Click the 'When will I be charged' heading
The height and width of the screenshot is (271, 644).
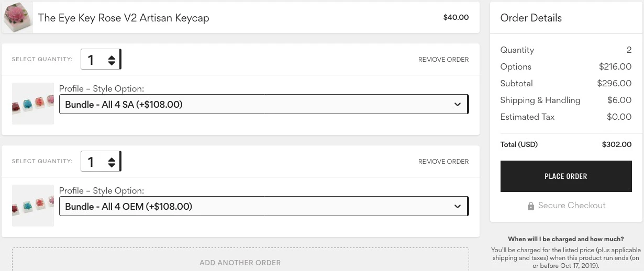pos(566,239)
